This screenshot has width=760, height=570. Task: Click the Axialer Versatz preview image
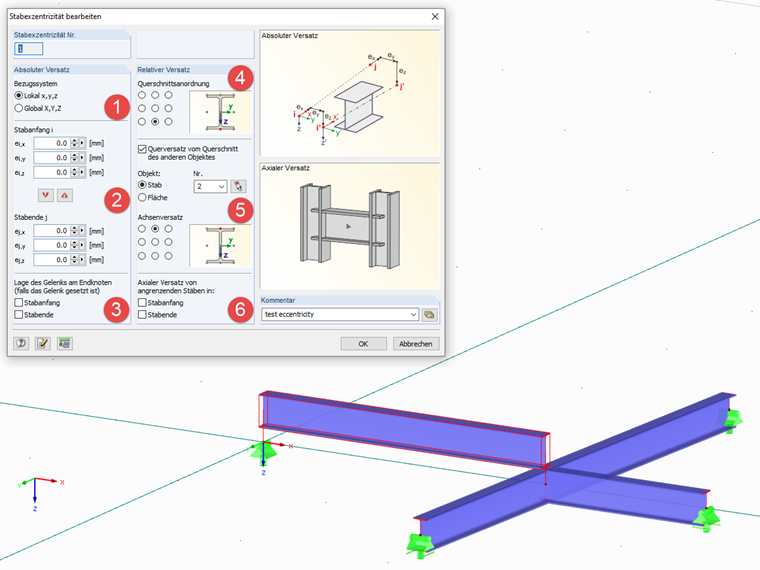click(349, 226)
